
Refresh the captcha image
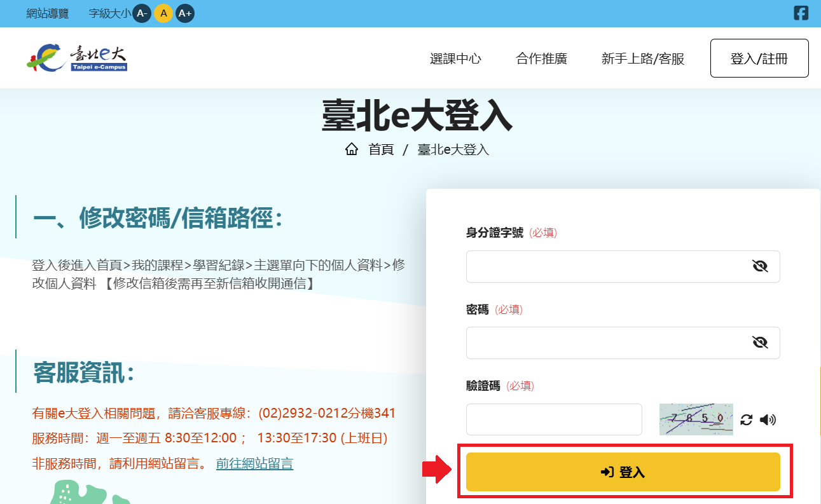click(747, 419)
